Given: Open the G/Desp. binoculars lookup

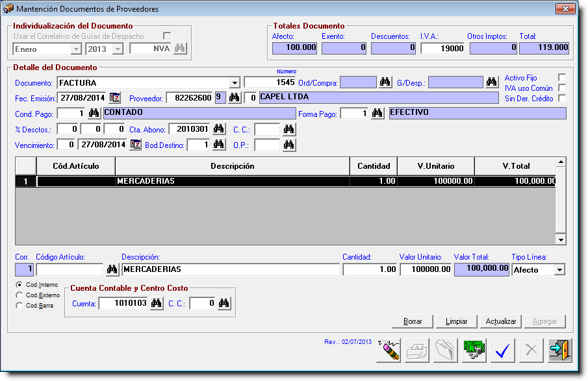Looking at the screenshot, I should (x=491, y=82).
